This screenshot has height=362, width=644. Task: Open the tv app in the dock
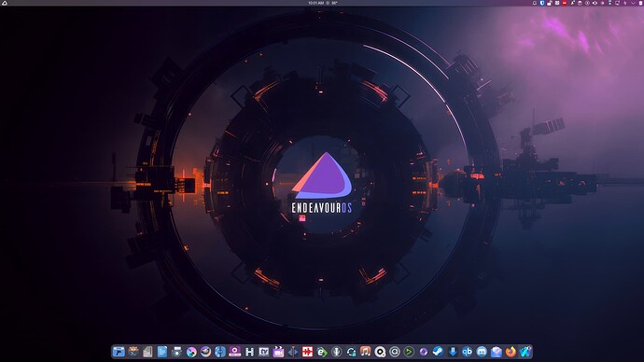(264, 352)
